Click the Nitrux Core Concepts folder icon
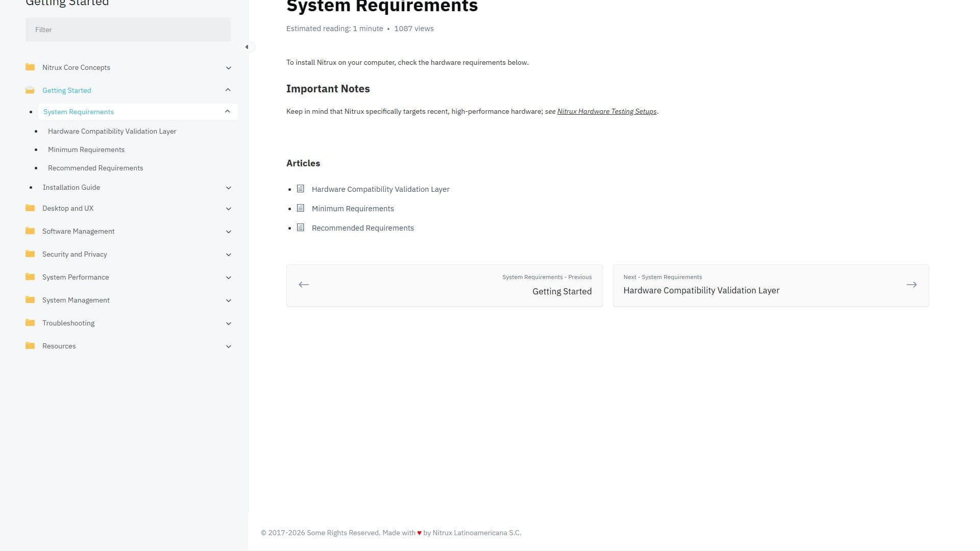 pos(30,67)
